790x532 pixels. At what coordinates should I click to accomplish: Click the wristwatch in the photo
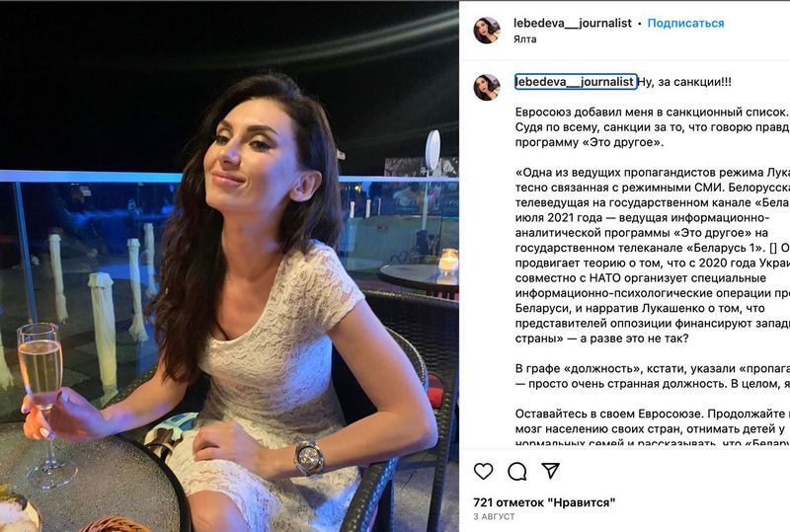click(x=309, y=457)
